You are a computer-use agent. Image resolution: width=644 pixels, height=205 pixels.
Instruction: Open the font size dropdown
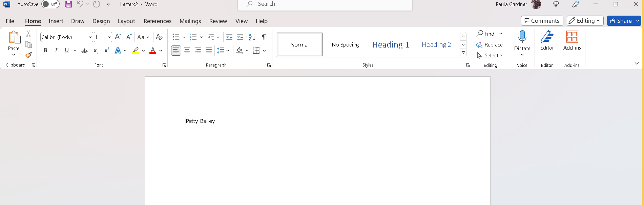tap(109, 37)
